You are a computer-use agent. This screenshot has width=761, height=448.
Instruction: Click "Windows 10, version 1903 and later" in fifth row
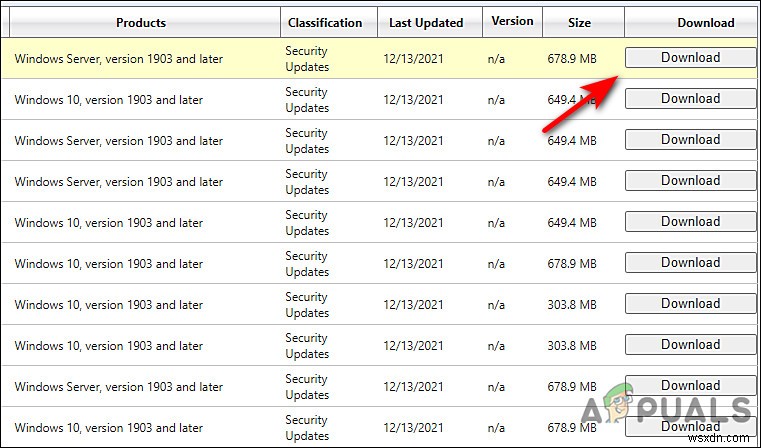tap(109, 223)
